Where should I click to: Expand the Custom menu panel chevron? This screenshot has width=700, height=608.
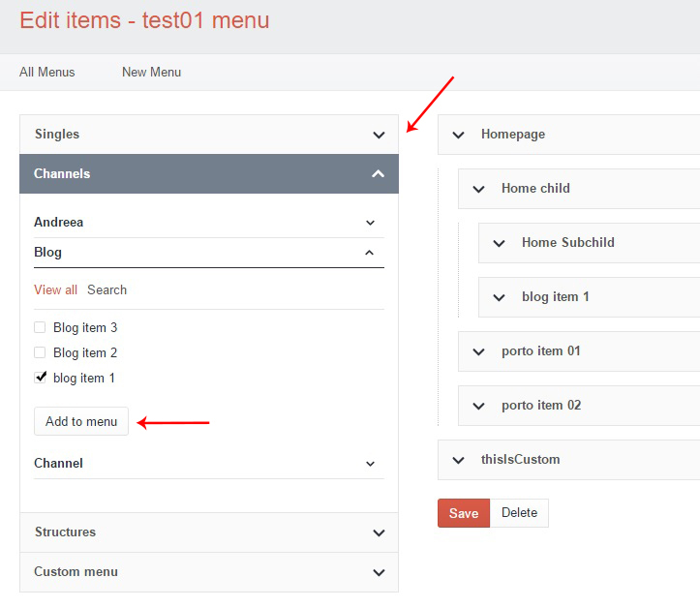click(x=379, y=572)
